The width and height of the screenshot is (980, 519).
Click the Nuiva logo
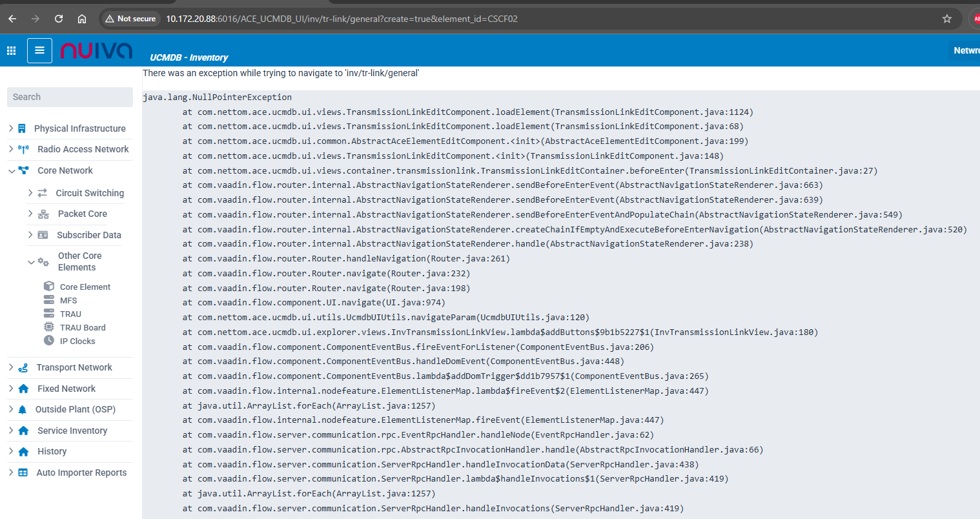pos(96,50)
